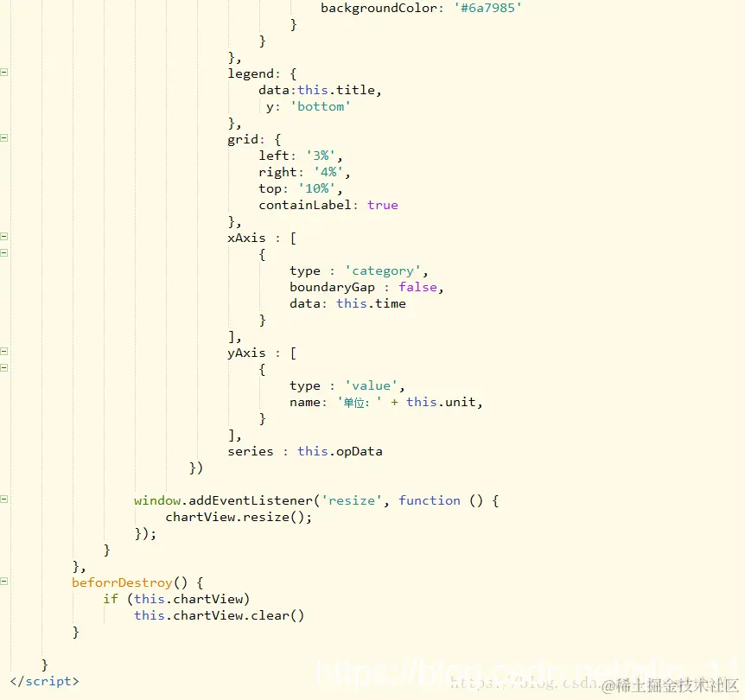Click the closing '</script>' tag

45,681
